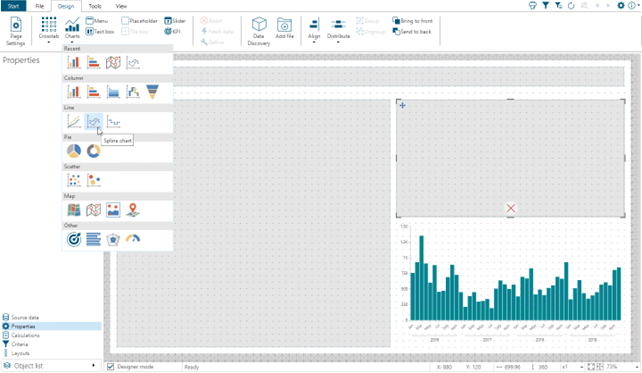Insert a gauge chart from Other section

[x=133, y=238]
